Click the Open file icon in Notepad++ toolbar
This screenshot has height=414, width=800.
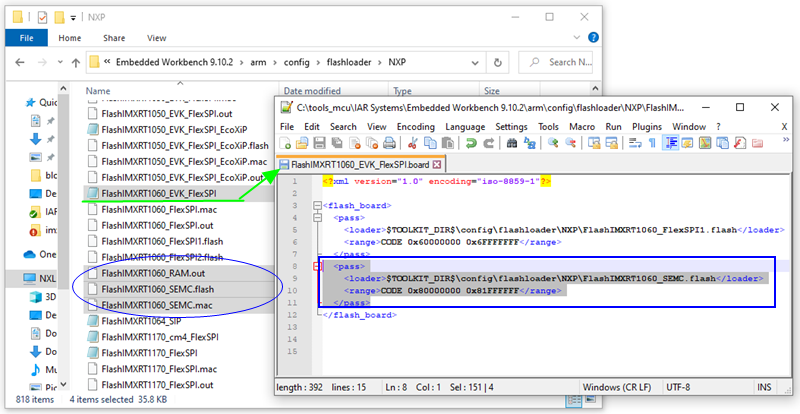point(302,143)
